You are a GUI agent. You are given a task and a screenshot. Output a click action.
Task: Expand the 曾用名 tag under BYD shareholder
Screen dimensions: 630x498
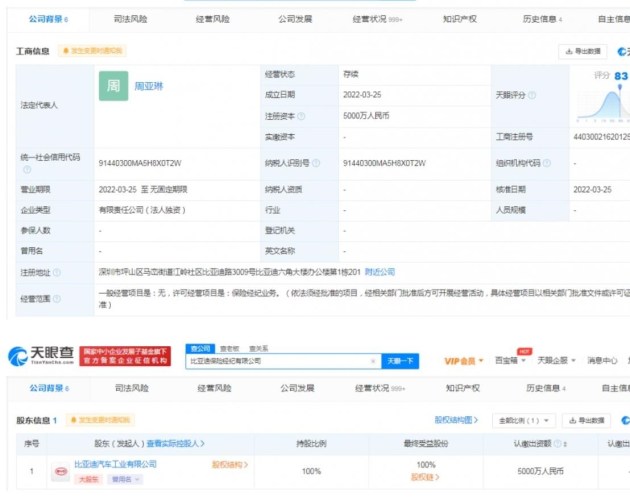[125, 479]
